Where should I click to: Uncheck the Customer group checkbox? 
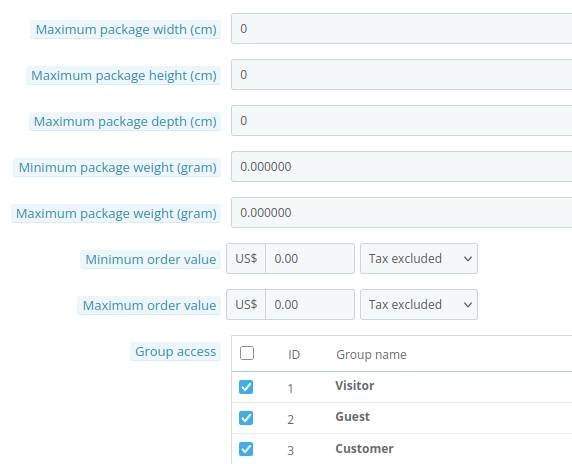[246, 449]
